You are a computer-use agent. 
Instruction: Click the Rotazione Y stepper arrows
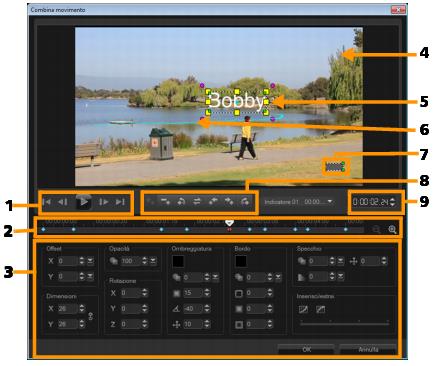[x=144, y=309]
